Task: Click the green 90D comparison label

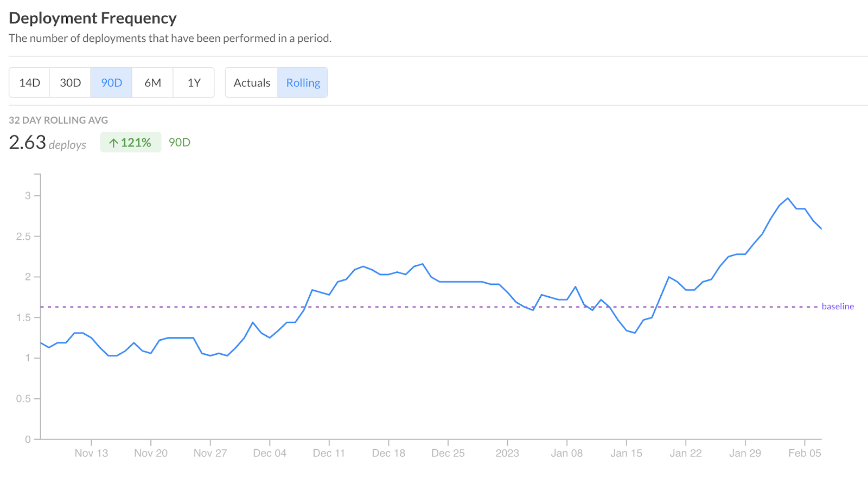Action: 179,143
